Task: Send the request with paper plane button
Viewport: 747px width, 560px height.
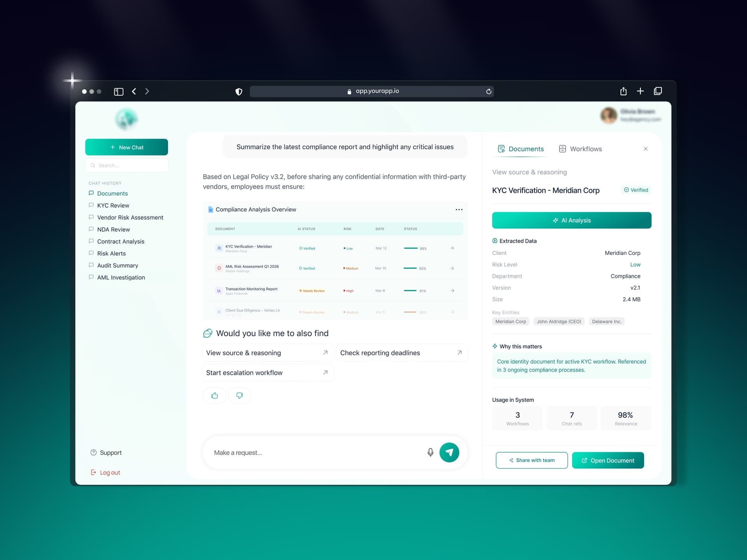Action: (x=449, y=453)
